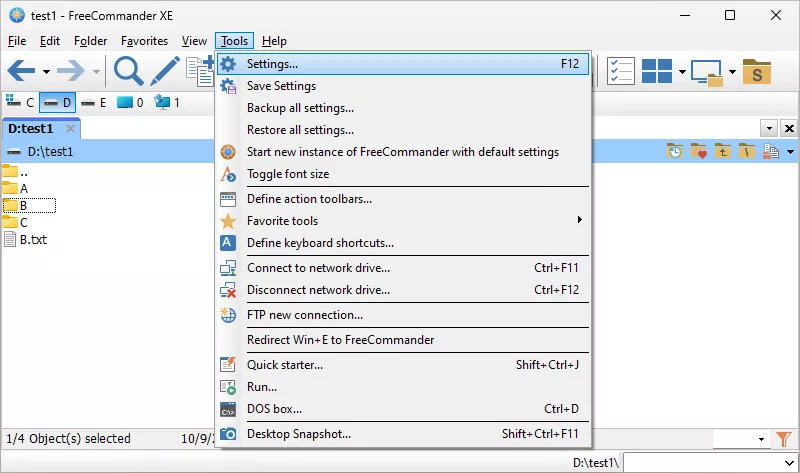Open the Edit menu
800x473 pixels.
[x=50, y=41]
